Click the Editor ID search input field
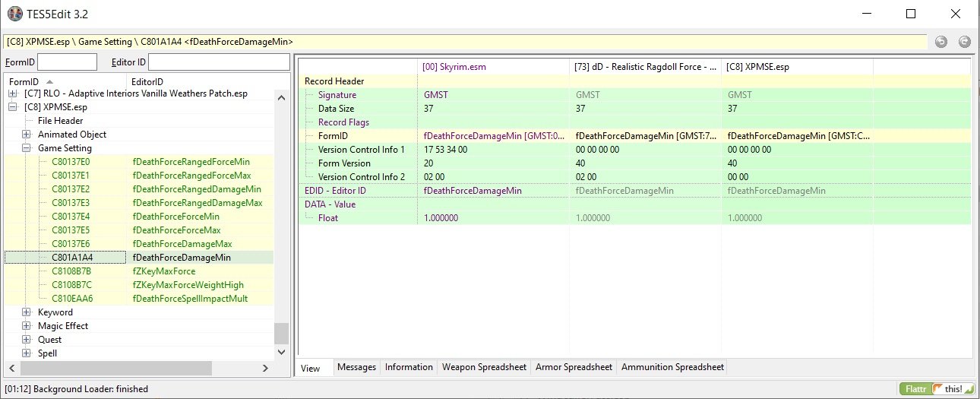Image resolution: width=980 pixels, height=399 pixels. tap(219, 62)
